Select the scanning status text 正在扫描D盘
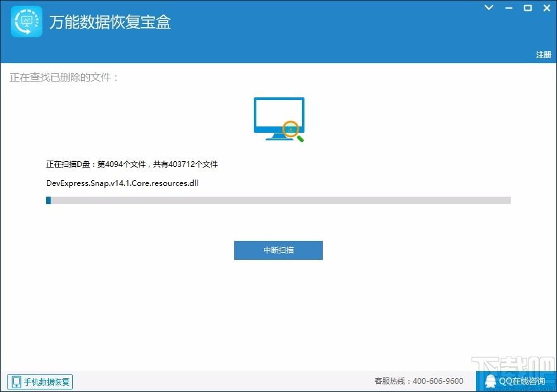Screen dimensions: 557x392 (x=132, y=164)
